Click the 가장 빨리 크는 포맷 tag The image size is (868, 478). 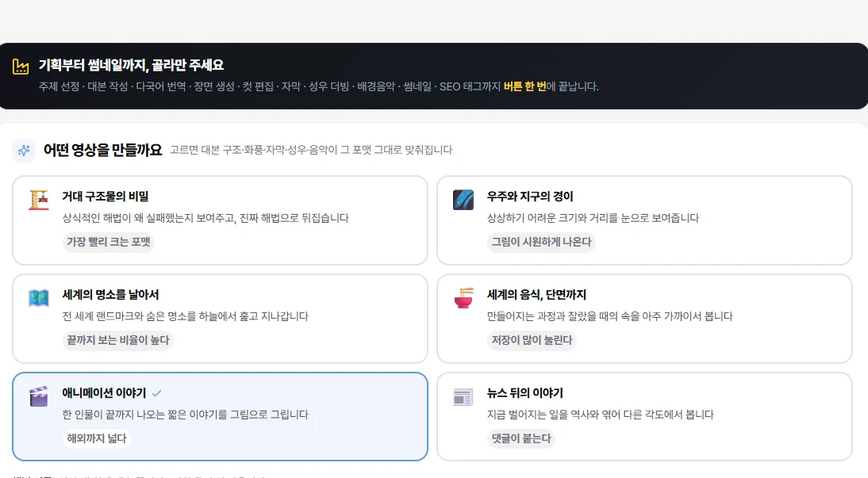pos(109,242)
